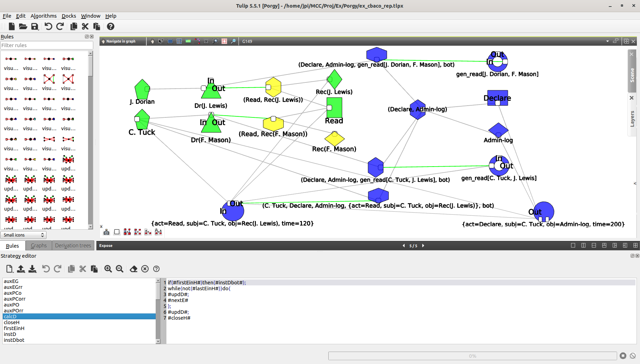The height and width of the screenshot is (364, 640).
Task: Open the Edit menu
Action: point(21,16)
